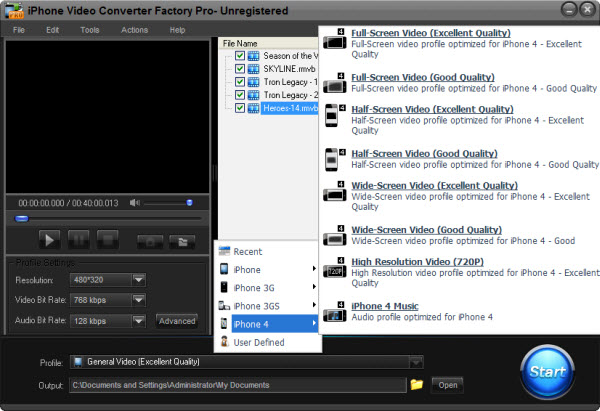Click the blue Start button
This screenshot has width=600, height=411.
pos(547,372)
